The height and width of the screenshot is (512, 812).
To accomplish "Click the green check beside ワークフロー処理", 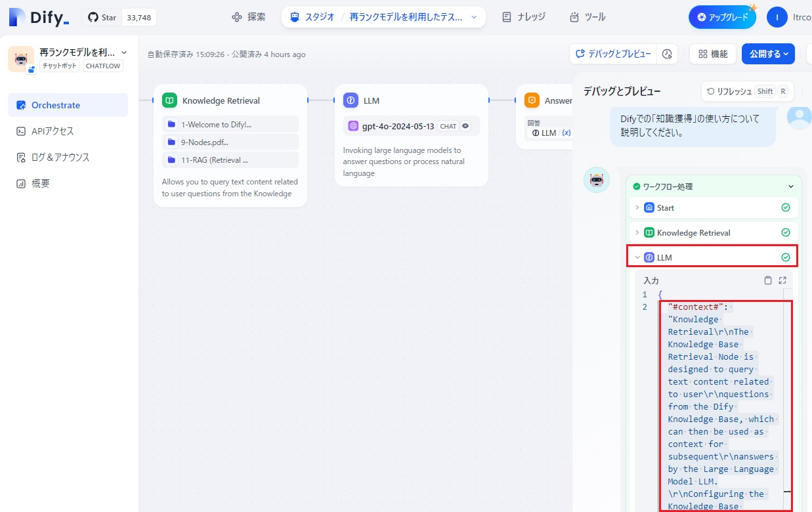I will 637,186.
